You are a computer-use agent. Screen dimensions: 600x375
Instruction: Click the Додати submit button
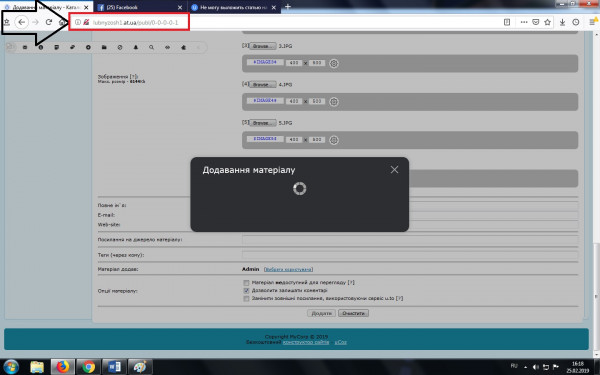[321, 313]
